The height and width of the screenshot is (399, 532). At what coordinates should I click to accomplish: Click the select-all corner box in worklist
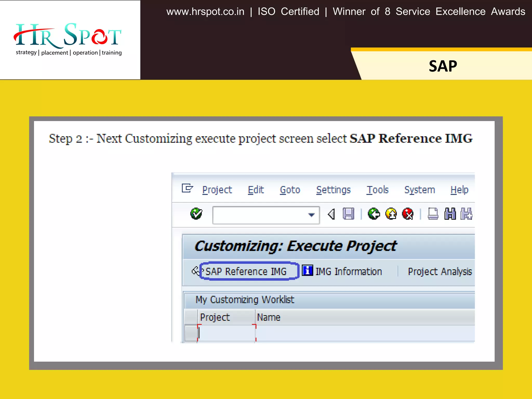[191, 317]
